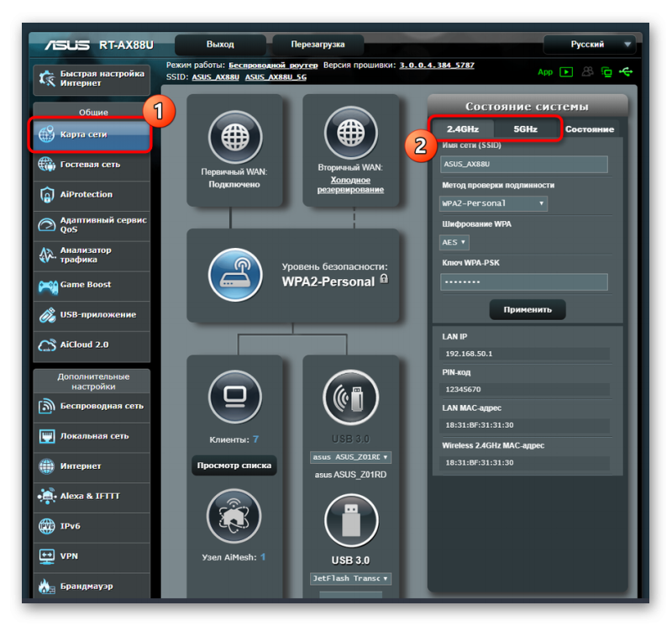Switch to the 5GHz tab
672x626 pixels.
[x=526, y=129]
